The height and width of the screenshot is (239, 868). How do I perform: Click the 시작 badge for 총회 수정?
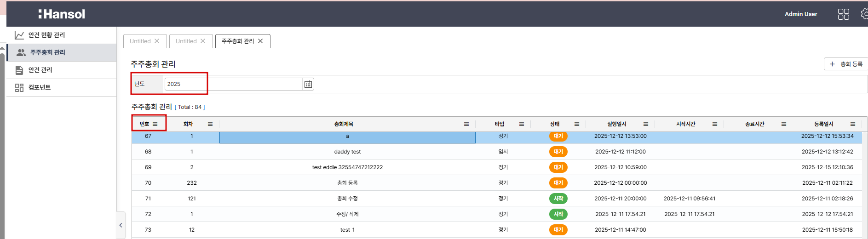pyautogui.click(x=558, y=199)
